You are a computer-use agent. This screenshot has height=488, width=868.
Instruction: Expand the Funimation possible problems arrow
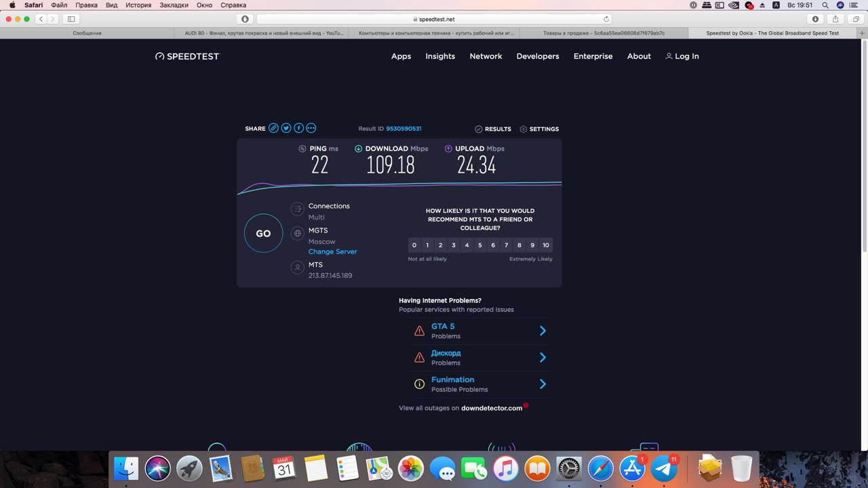pos(542,384)
